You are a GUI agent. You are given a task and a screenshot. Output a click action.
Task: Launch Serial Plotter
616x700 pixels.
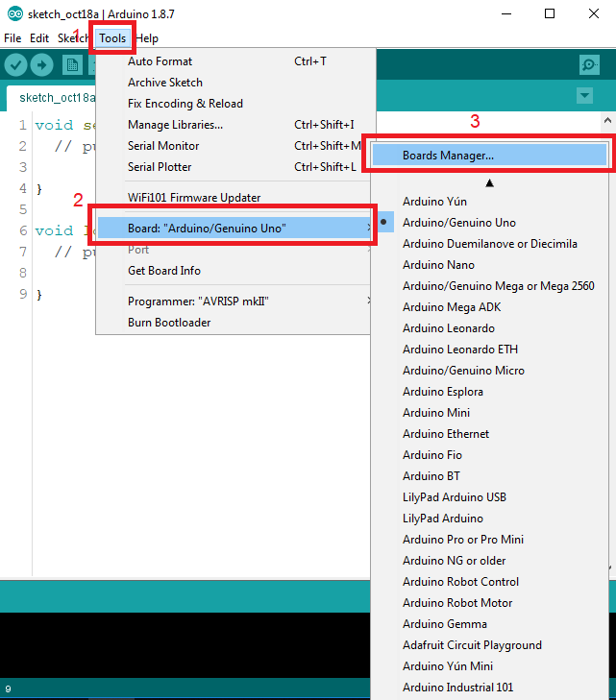(x=233, y=167)
